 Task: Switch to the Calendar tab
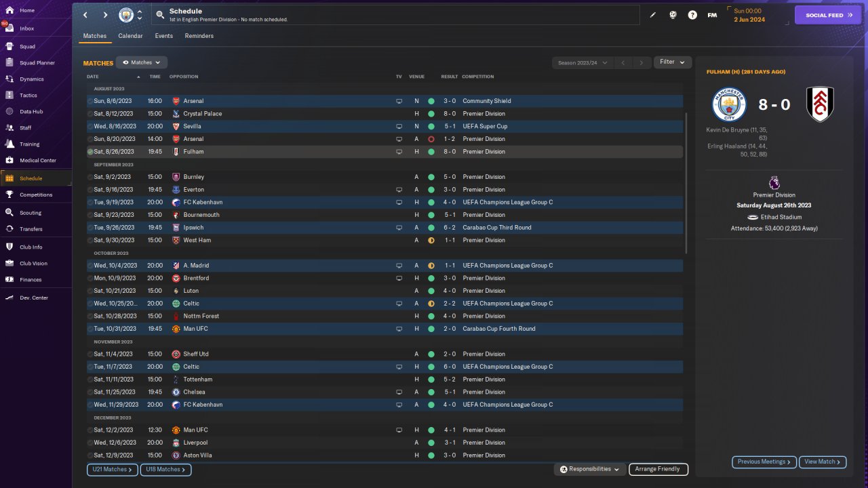point(130,36)
